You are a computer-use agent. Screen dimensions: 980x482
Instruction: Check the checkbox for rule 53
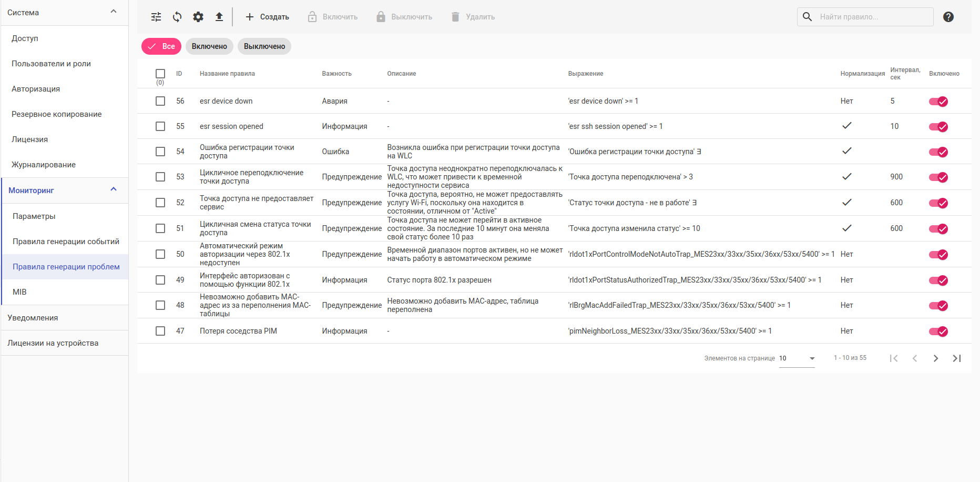160,177
